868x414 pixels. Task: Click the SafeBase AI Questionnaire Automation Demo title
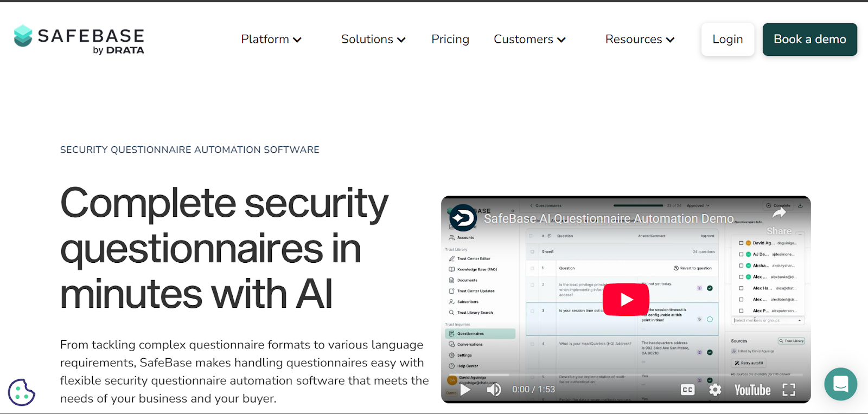click(609, 218)
